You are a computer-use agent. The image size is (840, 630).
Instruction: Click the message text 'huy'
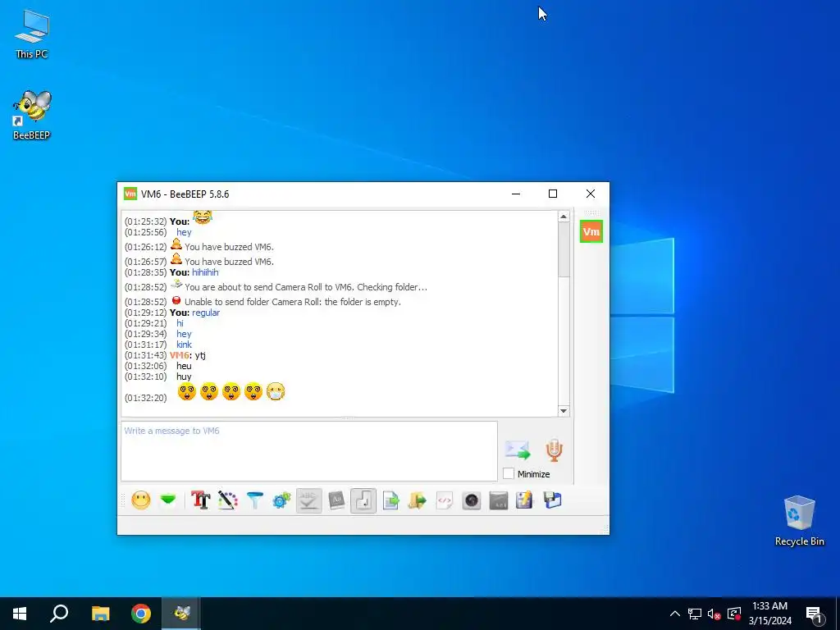tap(184, 377)
